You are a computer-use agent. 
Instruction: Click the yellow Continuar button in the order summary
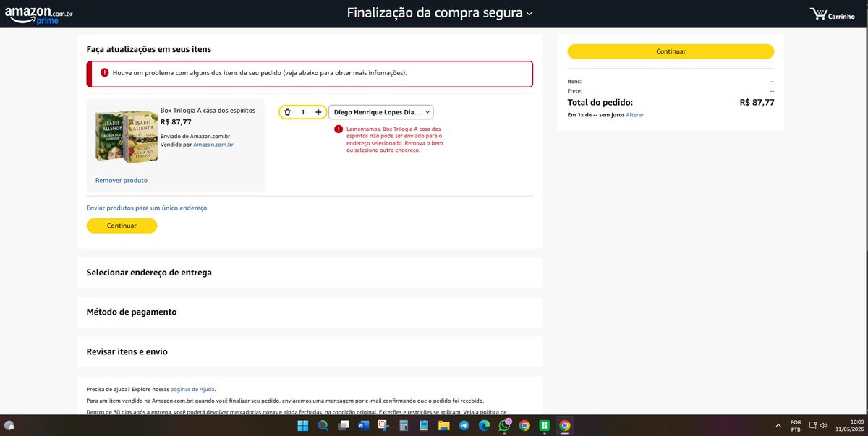coord(671,51)
